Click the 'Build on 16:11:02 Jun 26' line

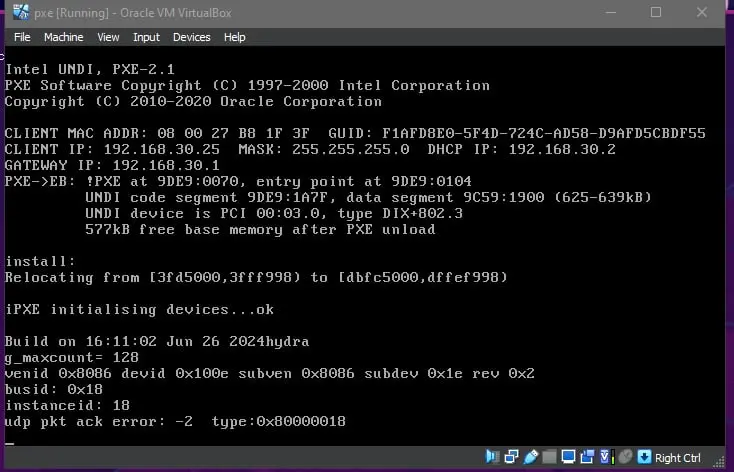(157, 341)
